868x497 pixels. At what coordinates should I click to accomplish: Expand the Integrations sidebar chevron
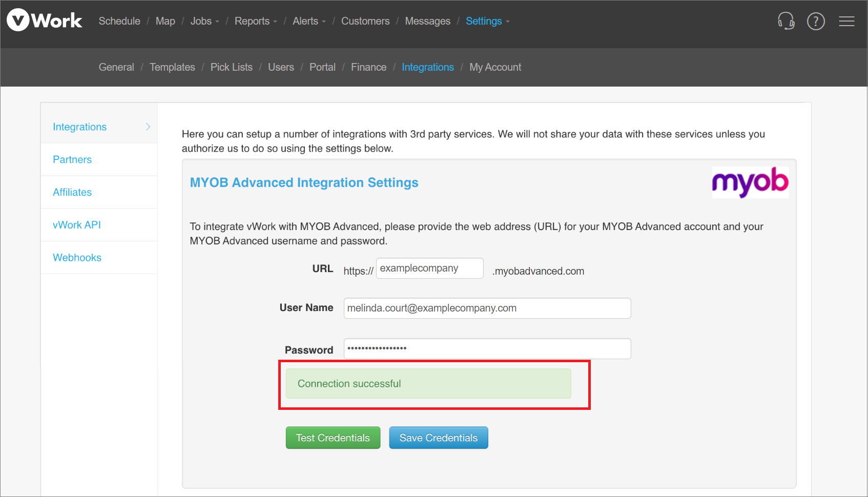click(x=148, y=126)
